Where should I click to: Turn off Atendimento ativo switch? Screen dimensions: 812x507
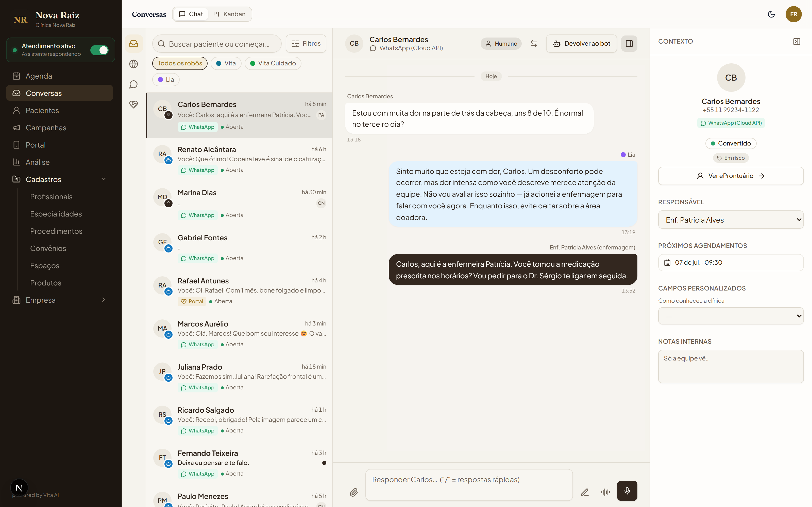pos(99,50)
